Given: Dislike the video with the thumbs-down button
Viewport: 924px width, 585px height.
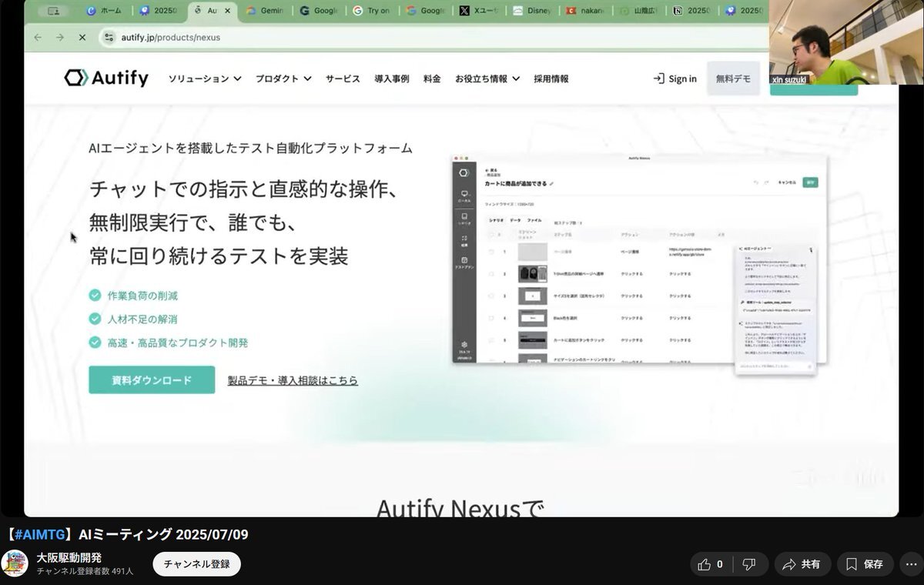Looking at the screenshot, I should pyautogui.click(x=748, y=564).
